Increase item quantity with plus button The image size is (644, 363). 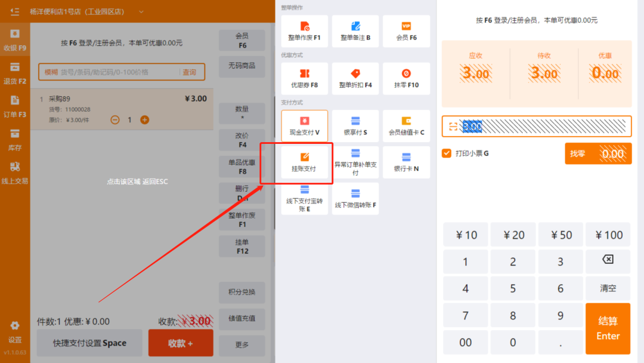pyautogui.click(x=144, y=120)
